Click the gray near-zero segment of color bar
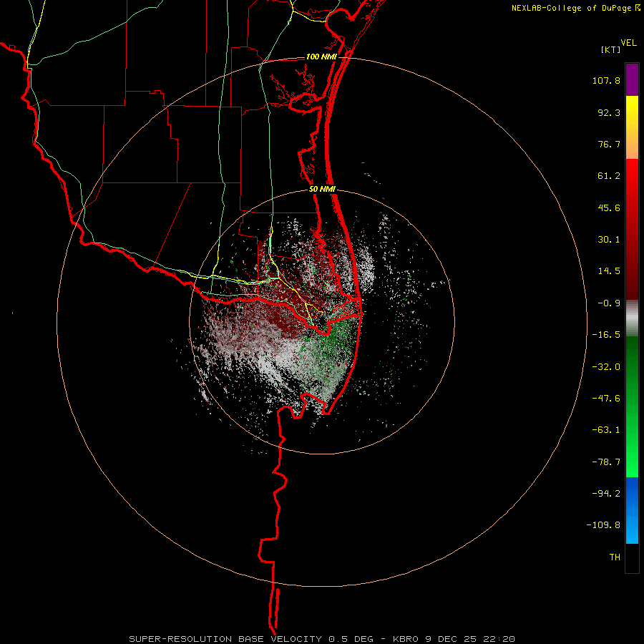The height and width of the screenshot is (644, 644). tap(632, 318)
